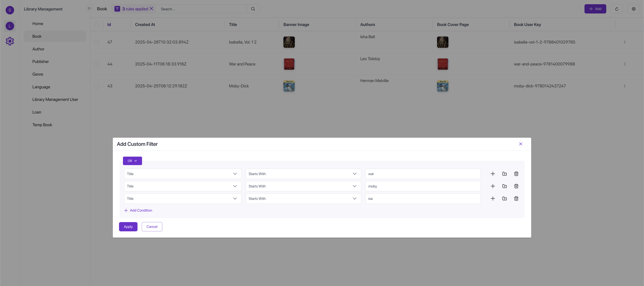Screen dimensions: 644x286
Task: Add a group to the 'moby' condition row
Action: coord(504,186)
